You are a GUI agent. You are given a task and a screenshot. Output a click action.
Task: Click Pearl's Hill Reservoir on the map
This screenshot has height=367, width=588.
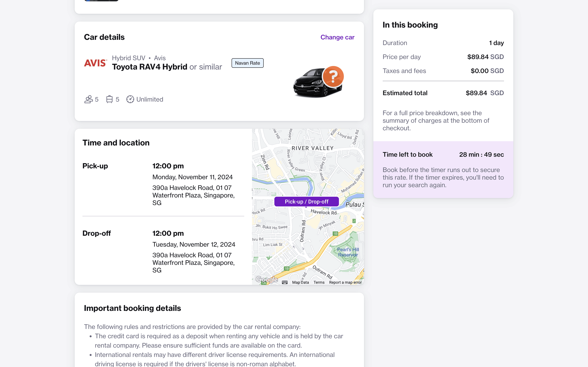click(348, 252)
